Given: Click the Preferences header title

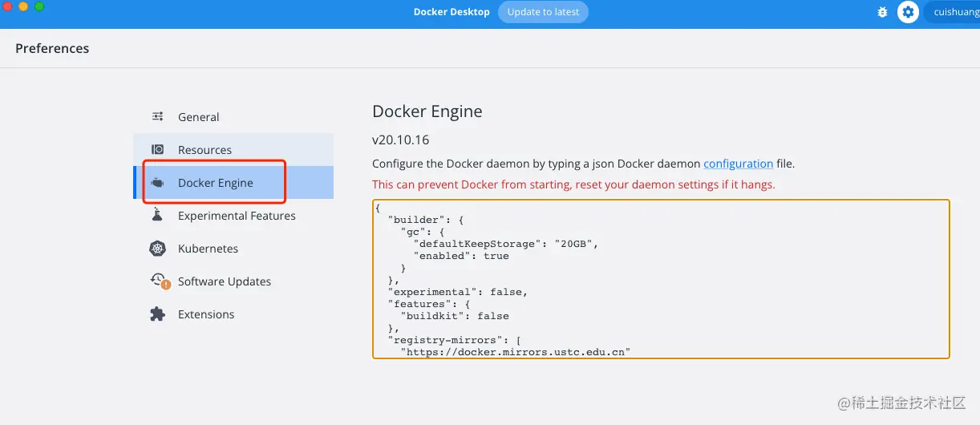Looking at the screenshot, I should point(52,48).
